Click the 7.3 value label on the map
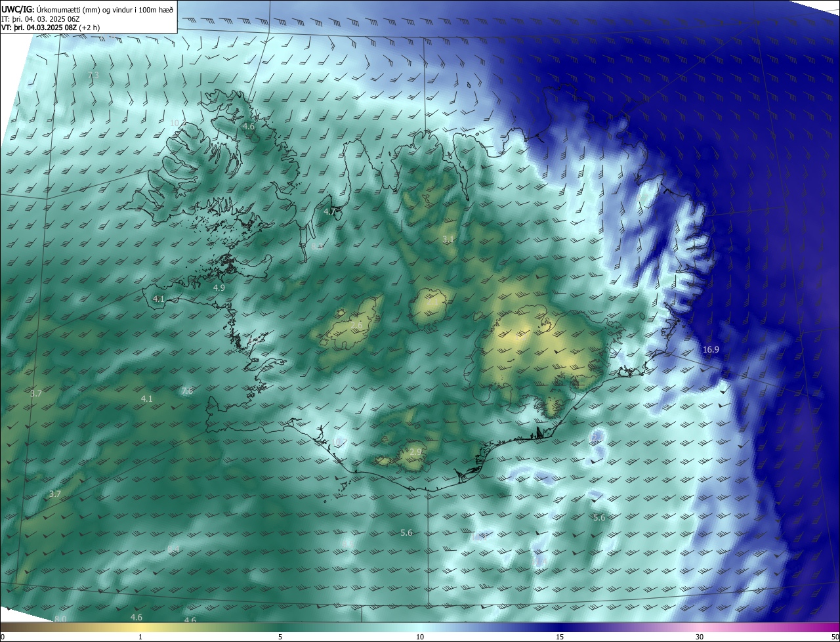Viewport: 840px width, 642px height. pos(93,75)
